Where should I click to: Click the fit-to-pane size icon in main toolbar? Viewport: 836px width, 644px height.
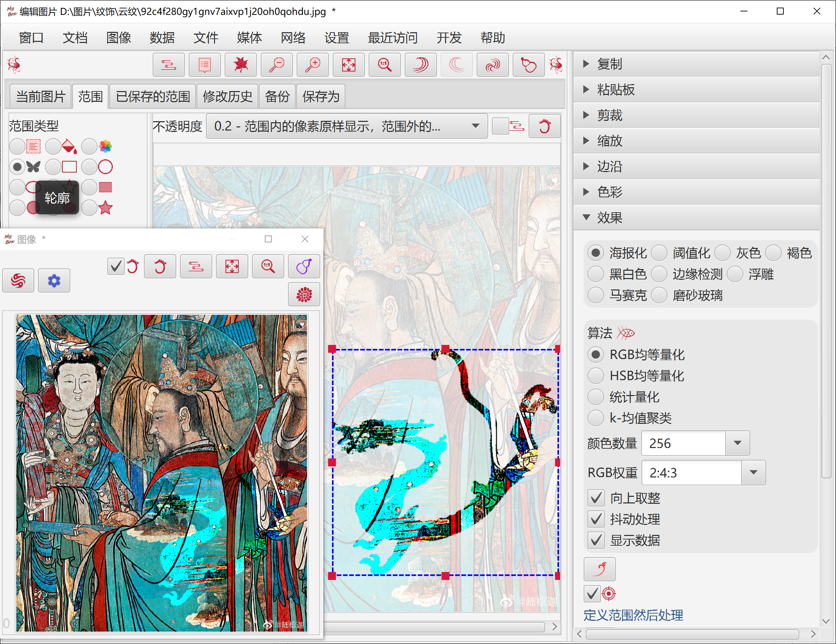pyautogui.click(x=349, y=65)
